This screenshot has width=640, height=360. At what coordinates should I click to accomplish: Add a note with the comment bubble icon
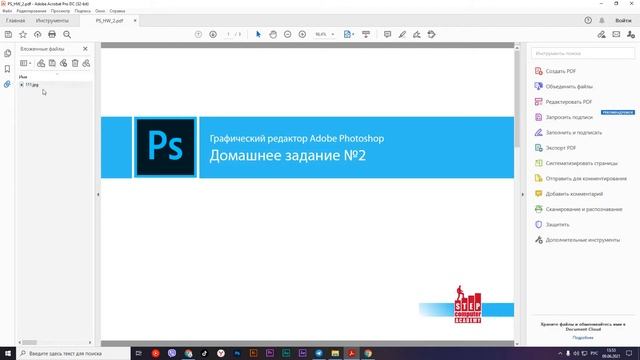[387, 34]
